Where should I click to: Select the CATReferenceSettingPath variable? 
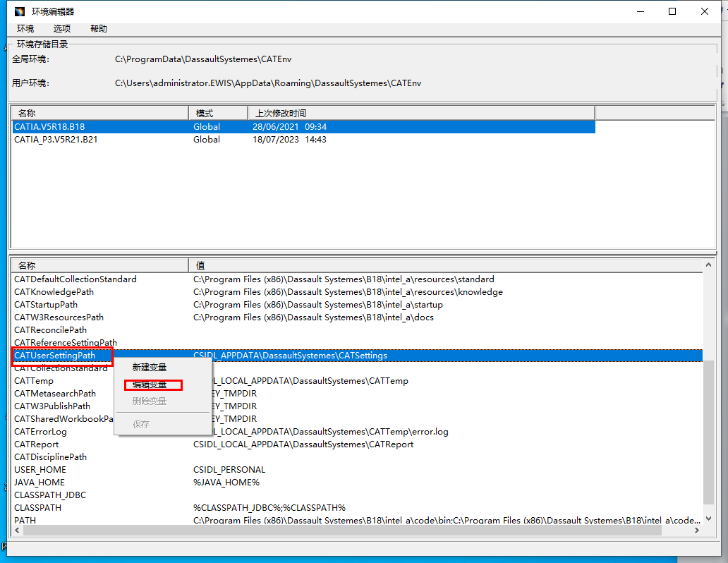66,342
